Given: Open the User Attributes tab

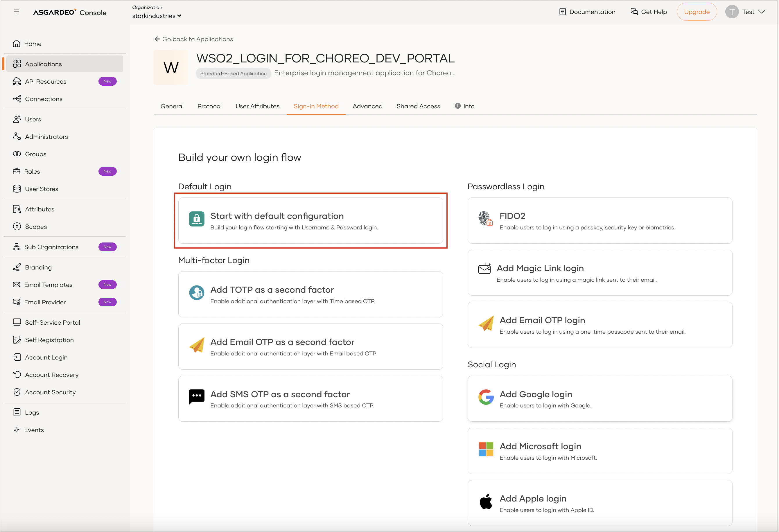Looking at the screenshot, I should tap(257, 106).
